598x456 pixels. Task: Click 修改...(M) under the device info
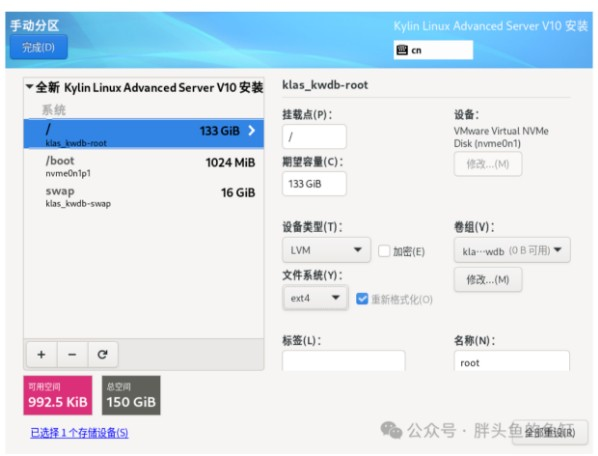(488, 164)
